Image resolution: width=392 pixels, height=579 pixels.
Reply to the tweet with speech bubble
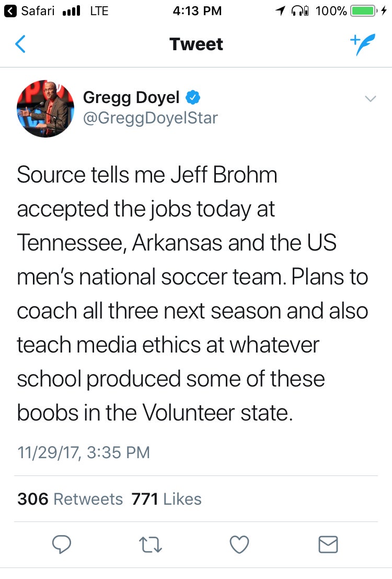pos(62,545)
